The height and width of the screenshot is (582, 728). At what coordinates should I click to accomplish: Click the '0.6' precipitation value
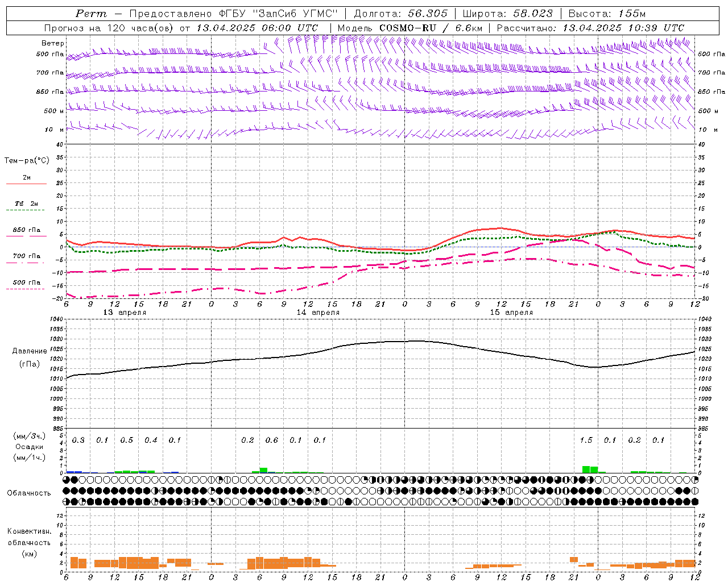(x=272, y=440)
